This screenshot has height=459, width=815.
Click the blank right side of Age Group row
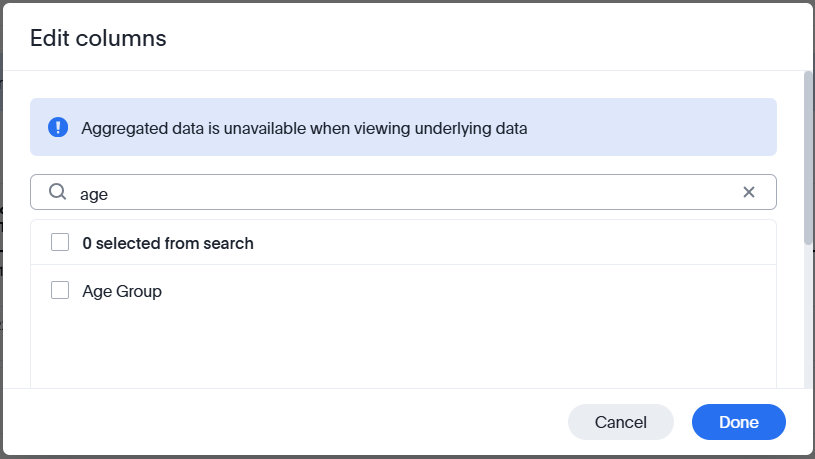click(x=500, y=291)
